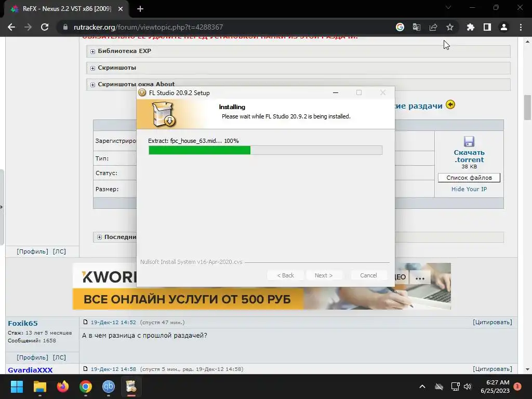Click the 19-Дек-12 14:58 post date link
This screenshot has height=399, width=532.
[x=113, y=369]
